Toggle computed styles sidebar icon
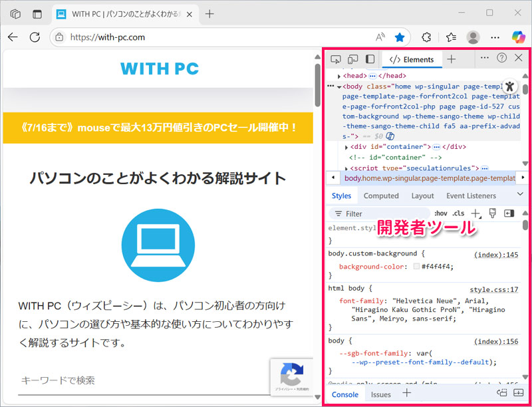Image resolution: width=532 pixels, height=407 pixels. tap(509, 213)
